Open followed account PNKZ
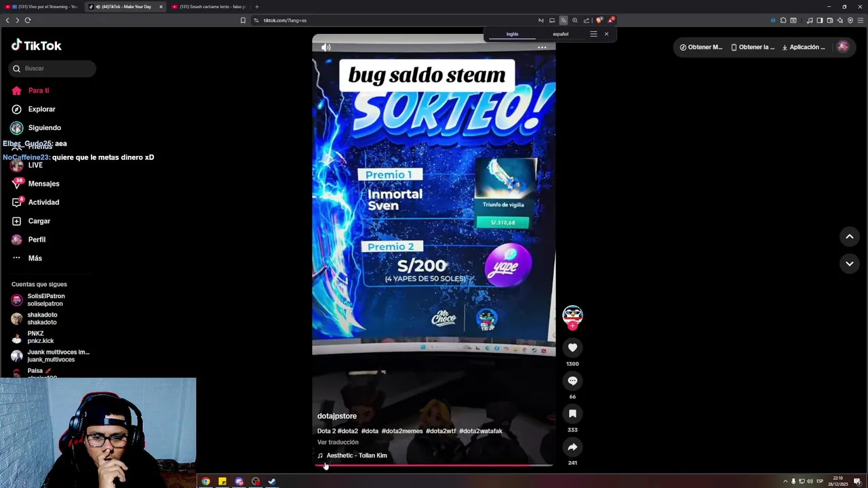The height and width of the screenshot is (488, 868). coord(33,337)
